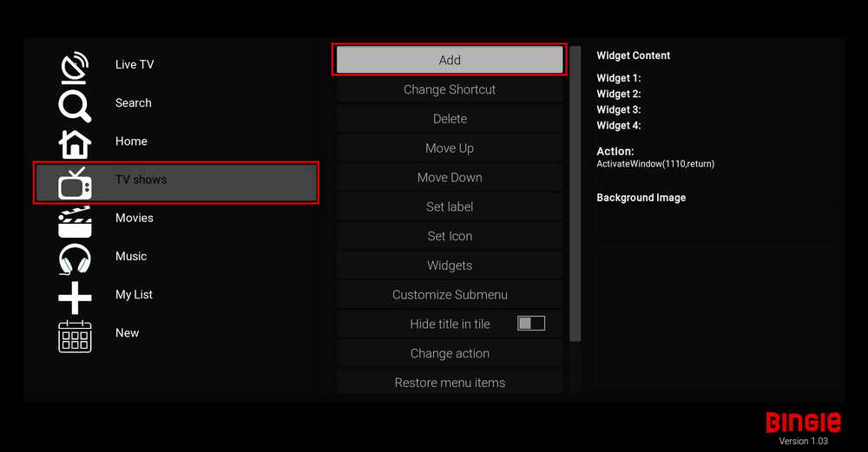Viewport: 868px width, 452px height.
Task: Select the Search menu entry label
Action: click(x=134, y=103)
